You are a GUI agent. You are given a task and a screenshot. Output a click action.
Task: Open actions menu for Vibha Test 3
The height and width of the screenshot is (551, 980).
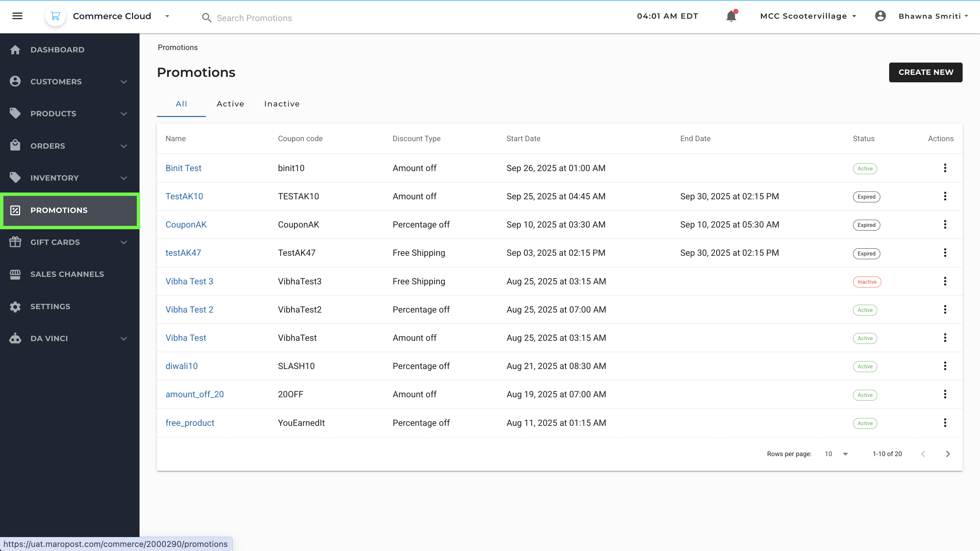coord(945,281)
